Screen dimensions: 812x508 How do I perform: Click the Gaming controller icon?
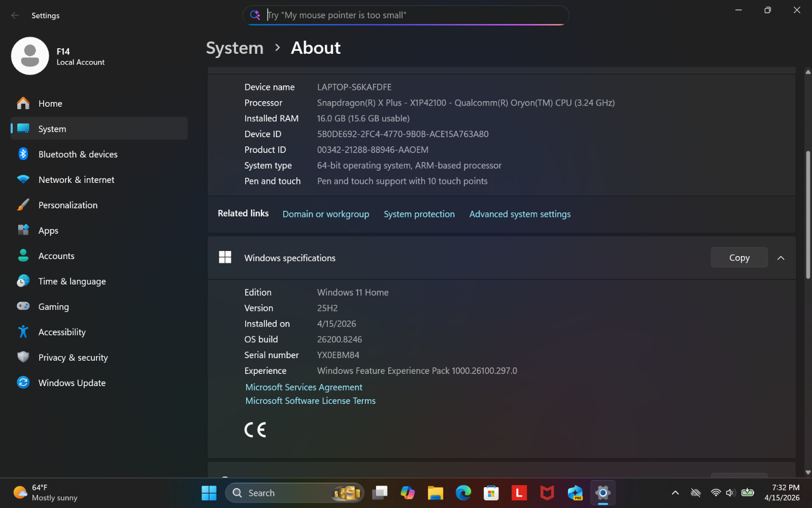[23, 306]
